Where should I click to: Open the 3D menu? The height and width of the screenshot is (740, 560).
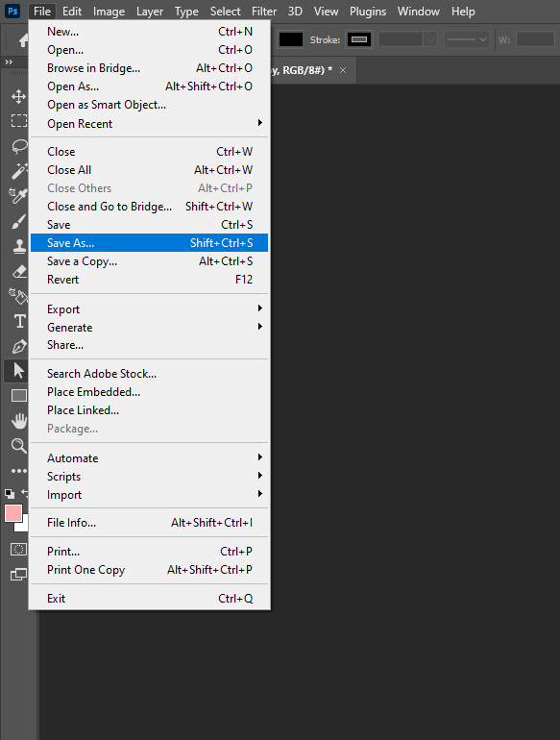click(x=295, y=11)
